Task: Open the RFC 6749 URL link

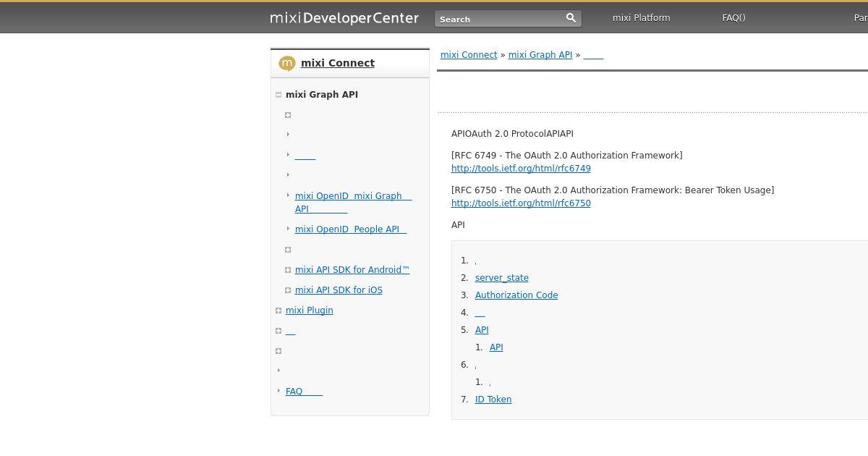Action: [521, 169]
